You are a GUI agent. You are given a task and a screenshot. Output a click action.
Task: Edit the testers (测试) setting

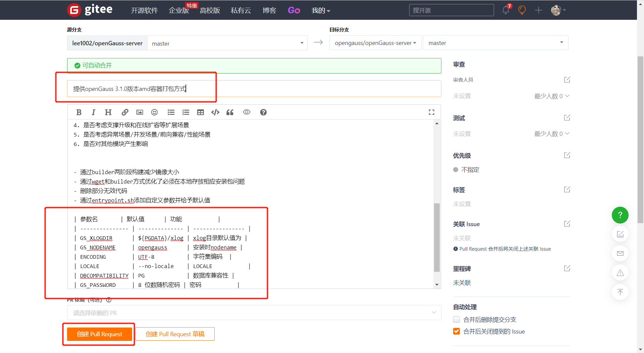567,118
